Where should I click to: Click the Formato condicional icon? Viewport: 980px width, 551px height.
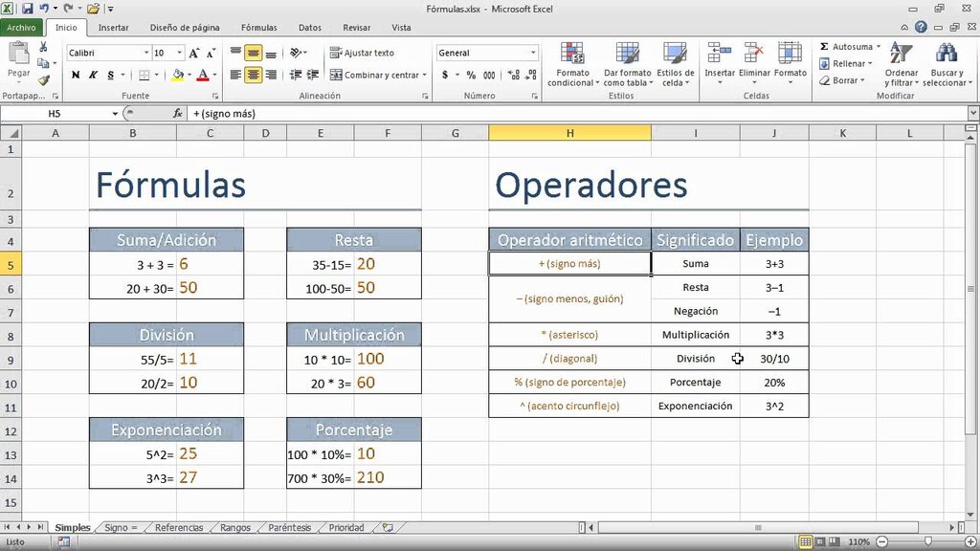coord(572,54)
